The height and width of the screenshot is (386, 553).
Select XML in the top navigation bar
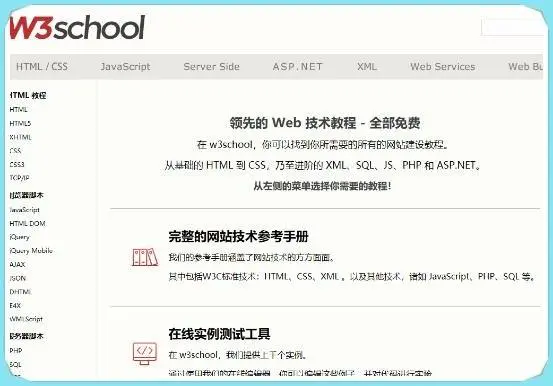[367, 66]
